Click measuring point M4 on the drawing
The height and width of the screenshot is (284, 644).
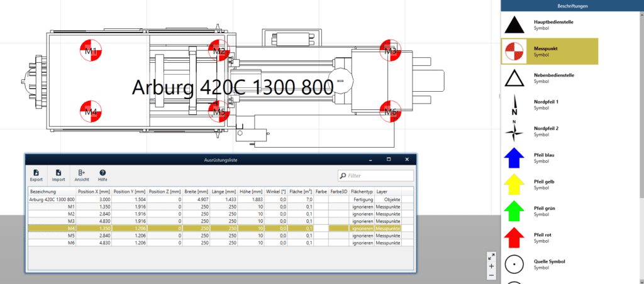coord(91,112)
